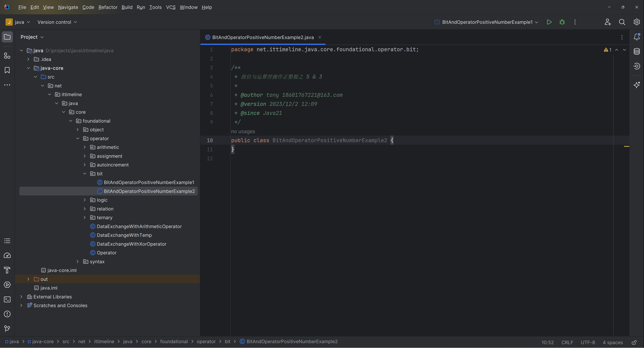Expand the syntax package
644x348 pixels.
pyautogui.click(x=77, y=262)
